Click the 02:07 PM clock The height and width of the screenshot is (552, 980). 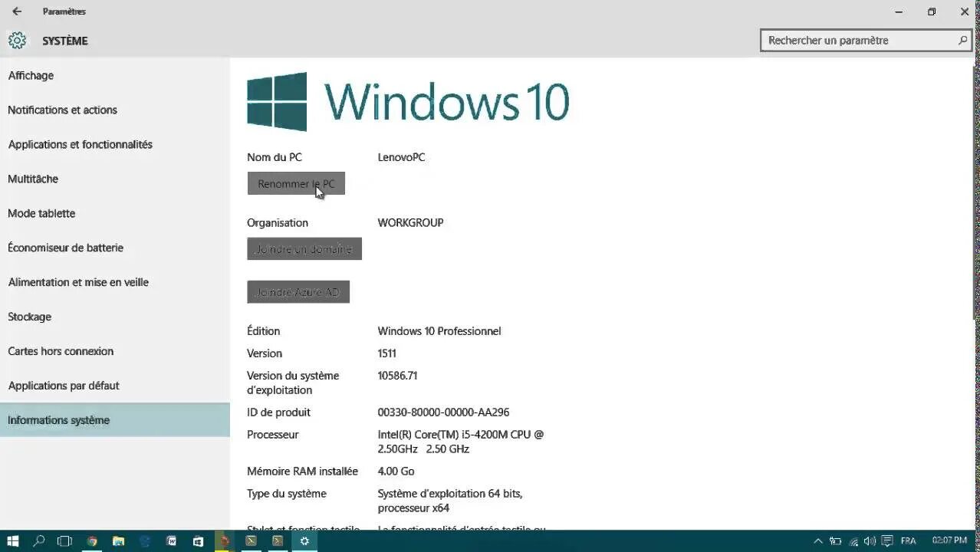tap(949, 540)
